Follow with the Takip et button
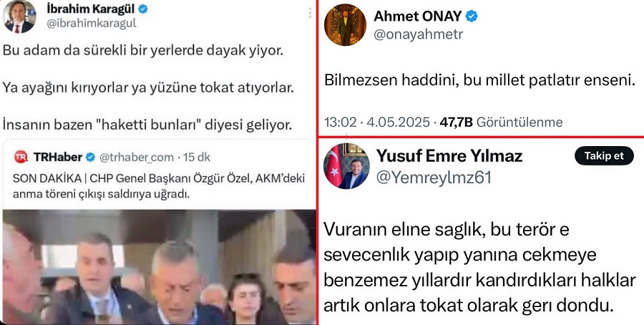Image resolution: width=644 pixels, height=325 pixels. (x=604, y=156)
